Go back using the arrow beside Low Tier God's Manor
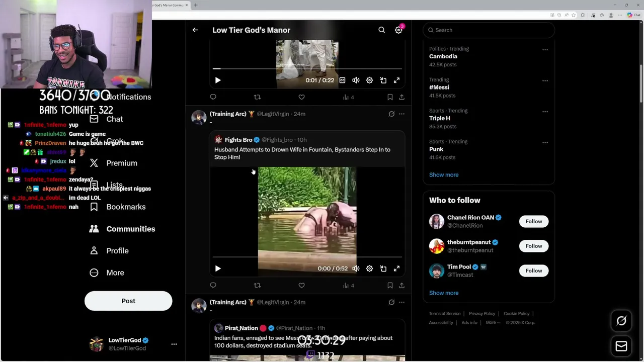The height and width of the screenshot is (362, 644). coord(195,30)
